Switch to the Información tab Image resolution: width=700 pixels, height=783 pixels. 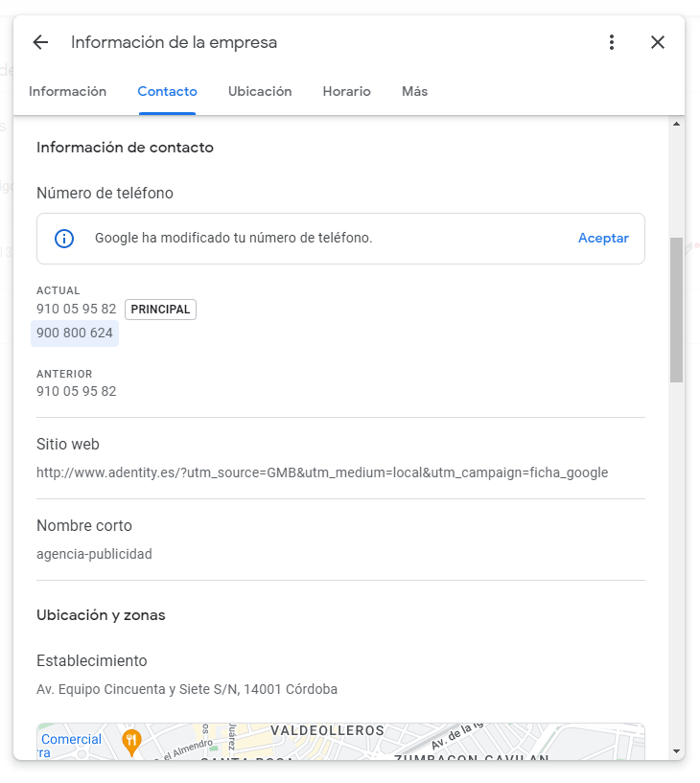tap(67, 92)
